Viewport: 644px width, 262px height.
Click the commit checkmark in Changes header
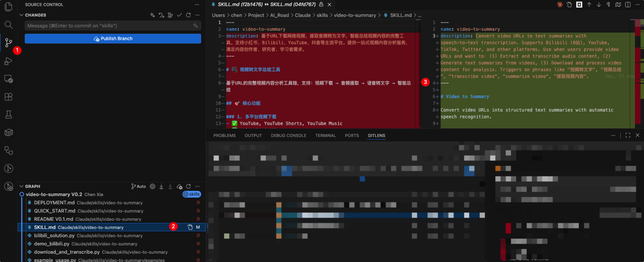tap(179, 15)
